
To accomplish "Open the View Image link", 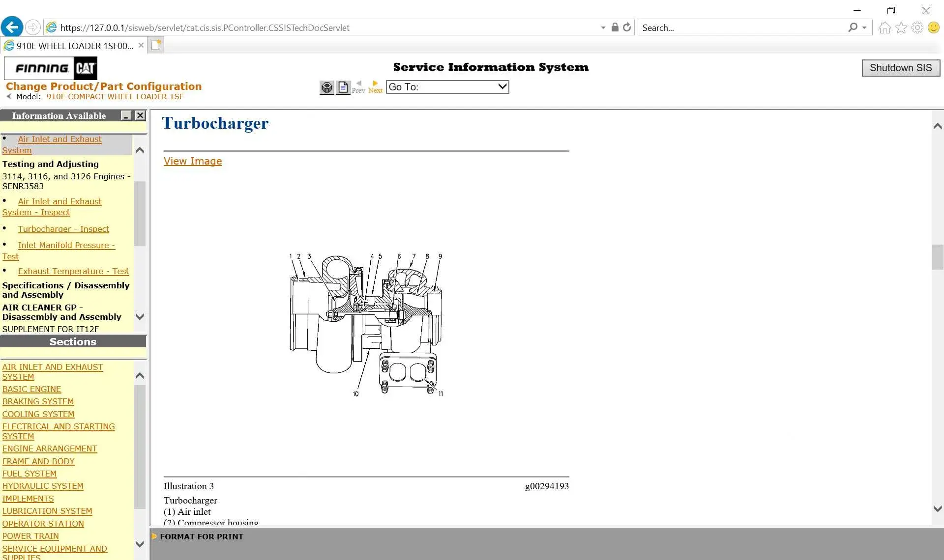I will click(192, 161).
